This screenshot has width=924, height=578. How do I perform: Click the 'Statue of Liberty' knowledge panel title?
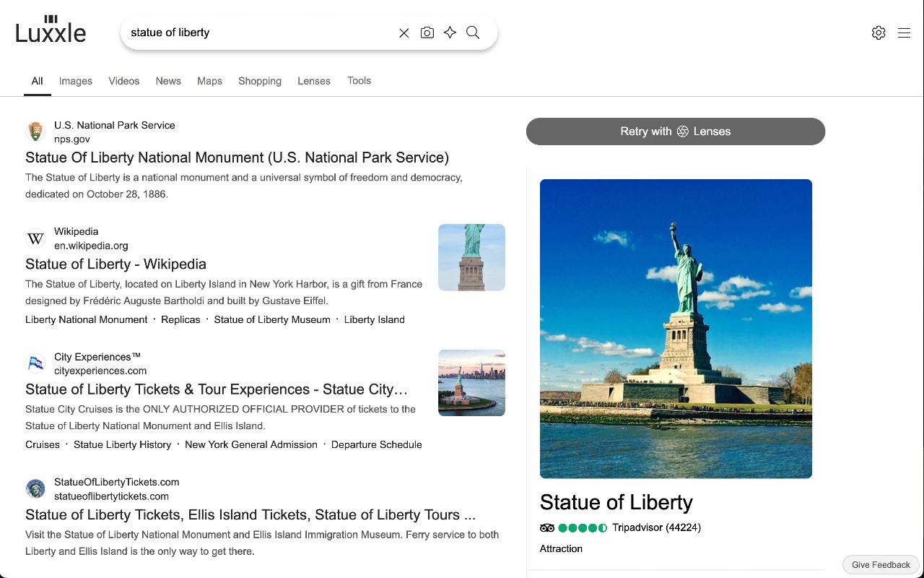click(x=616, y=502)
